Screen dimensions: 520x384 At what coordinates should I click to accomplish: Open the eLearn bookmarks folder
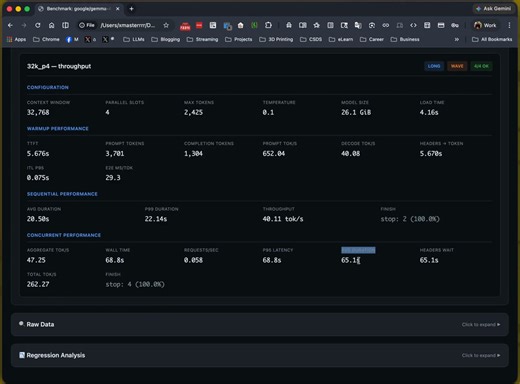click(341, 39)
